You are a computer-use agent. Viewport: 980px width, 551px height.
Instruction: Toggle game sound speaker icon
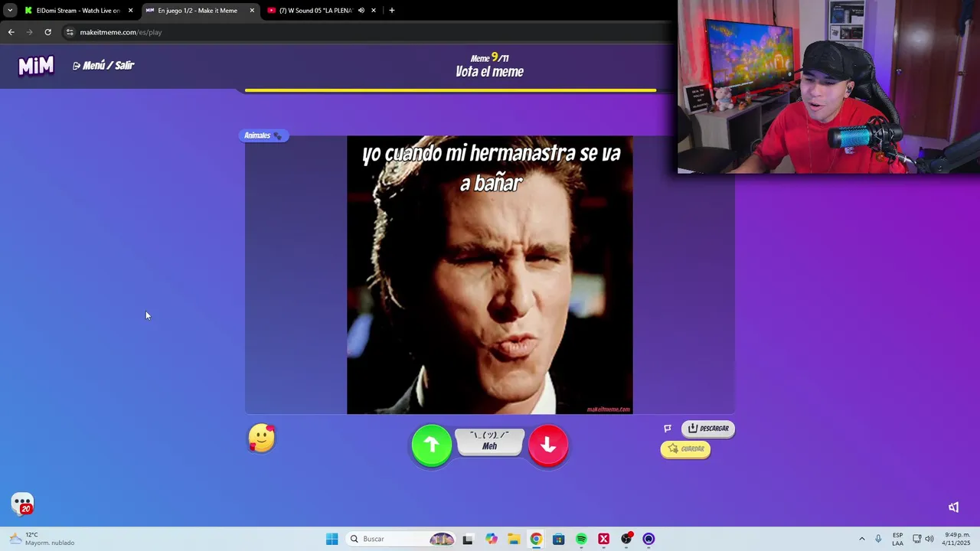tap(953, 507)
